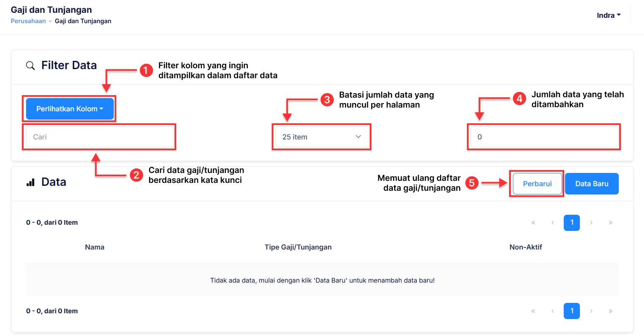The image size is (644, 336).
Task: Jump to first page using top double-left arrows
Action: click(533, 223)
